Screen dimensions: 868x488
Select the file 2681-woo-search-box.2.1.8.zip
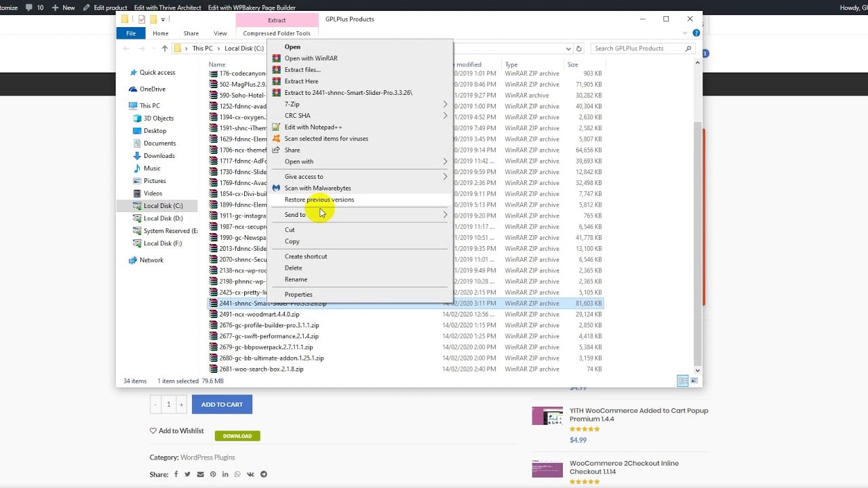click(405, 369)
